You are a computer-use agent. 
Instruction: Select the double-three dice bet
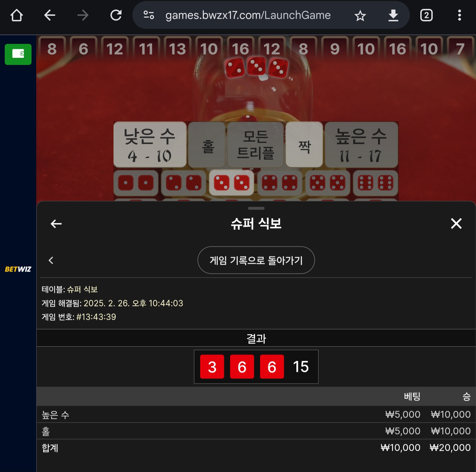(231, 183)
